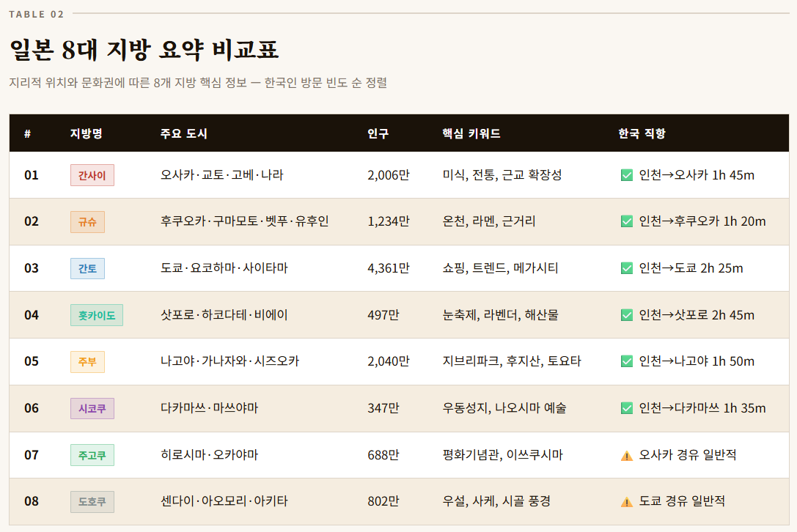Click the keywords cell 쇼핑, 트렌드, 메가시티
This screenshot has height=532, width=797.
point(500,267)
